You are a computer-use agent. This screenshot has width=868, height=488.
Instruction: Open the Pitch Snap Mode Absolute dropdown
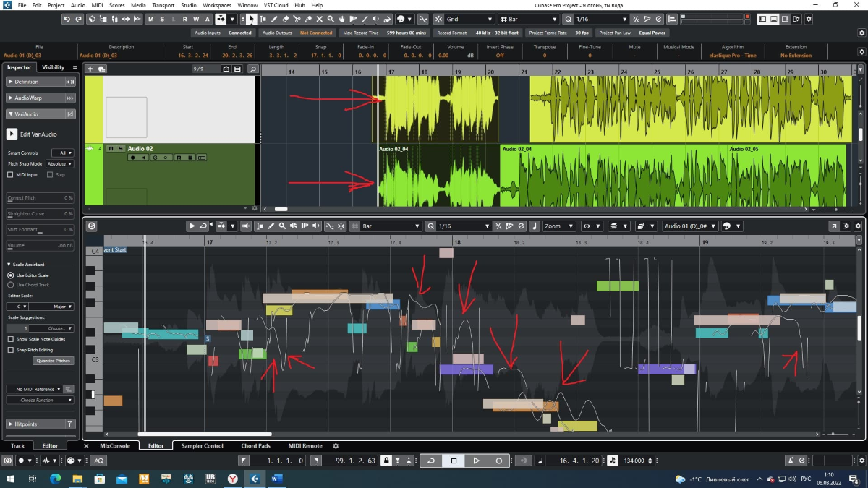60,164
